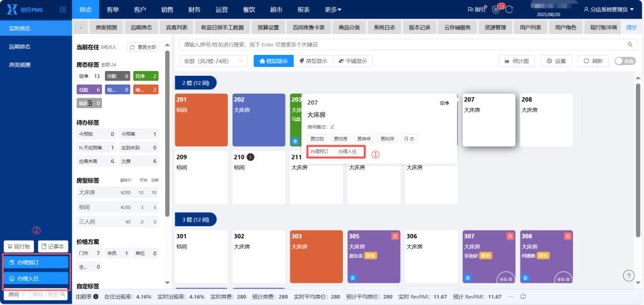The image size is (644, 305).
Task: Open the shield notification icon with badge 13
Action: click(x=496, y=10)
